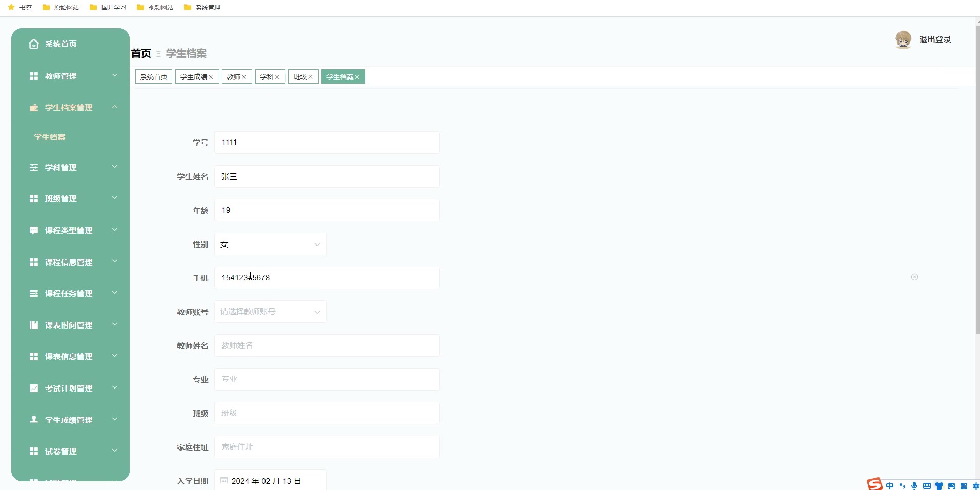980x490 pixels.
Task: Click the star 书签 bookmarks icon
Action: click(11, 7)
